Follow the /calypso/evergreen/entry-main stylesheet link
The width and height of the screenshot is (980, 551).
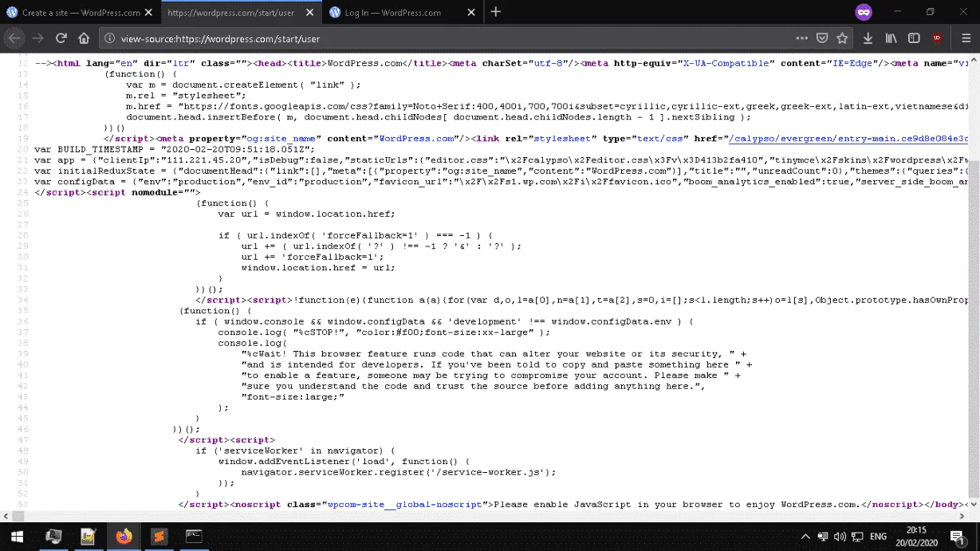848,139
